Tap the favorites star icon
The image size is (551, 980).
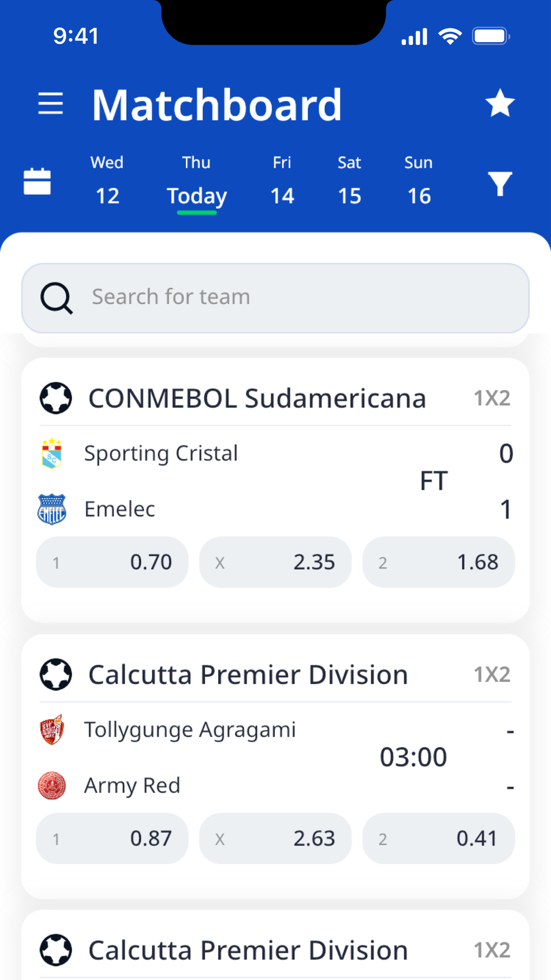tap(500, 103)
